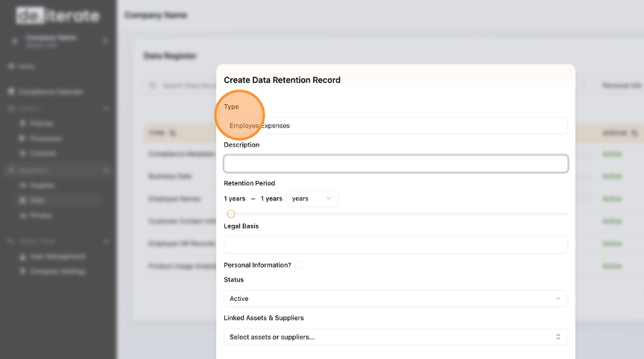
Task: Click the Controls icon in the sidebar
Action: [x=23, y=153]
